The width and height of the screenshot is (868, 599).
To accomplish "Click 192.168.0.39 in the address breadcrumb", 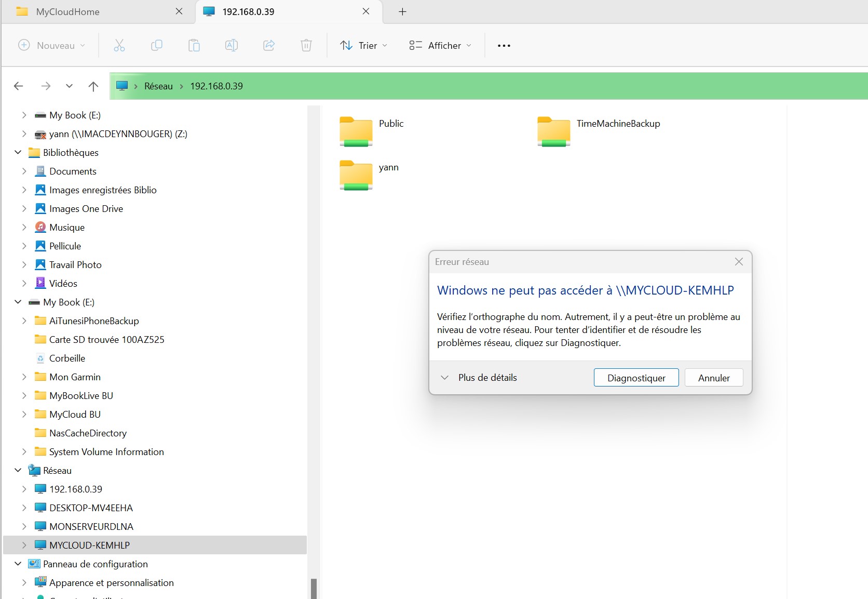I will coord(216,86).
